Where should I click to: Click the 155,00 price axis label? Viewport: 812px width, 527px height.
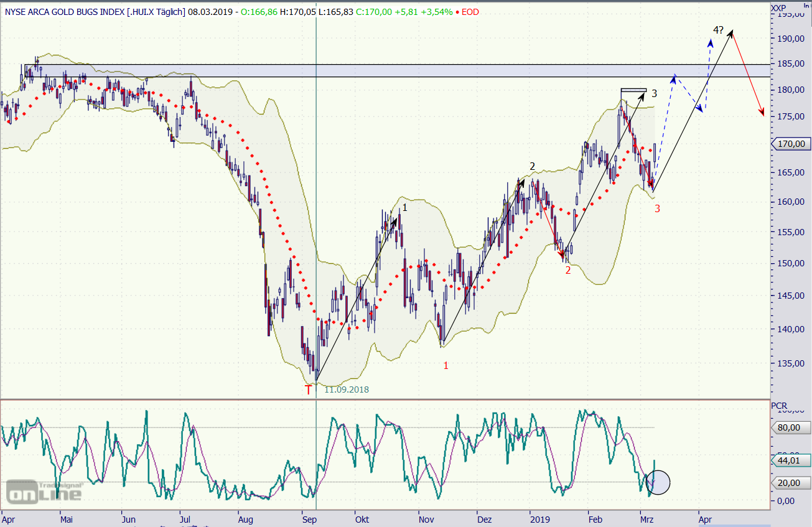tap(791, 232)
